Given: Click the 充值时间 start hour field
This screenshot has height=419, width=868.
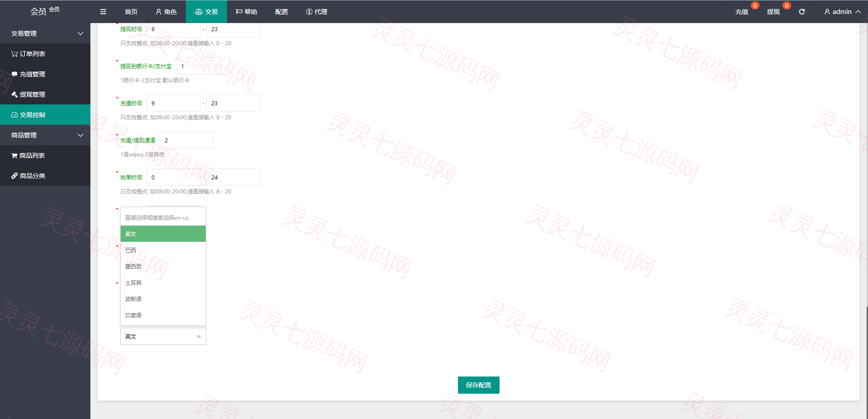Looking at the screenshot, I should [174, 103].
